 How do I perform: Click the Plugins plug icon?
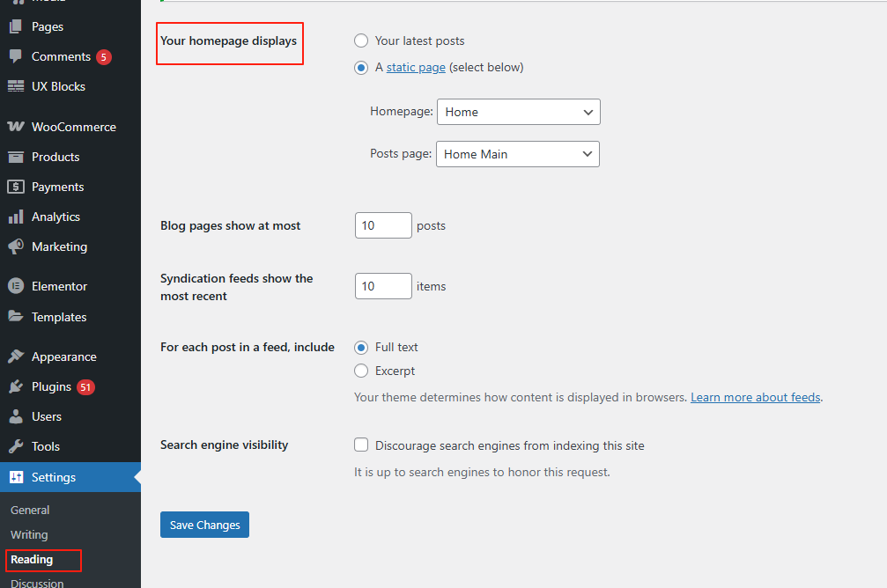click(x=16, y=386)
